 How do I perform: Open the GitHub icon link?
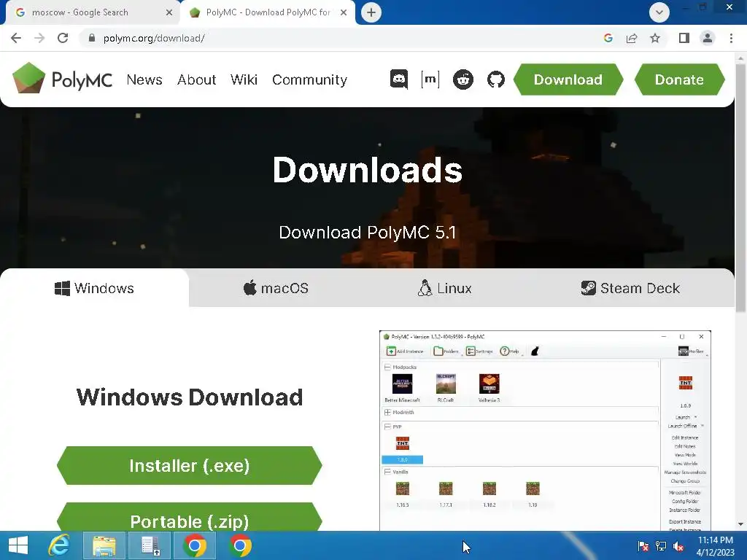(x=496, y=79)
